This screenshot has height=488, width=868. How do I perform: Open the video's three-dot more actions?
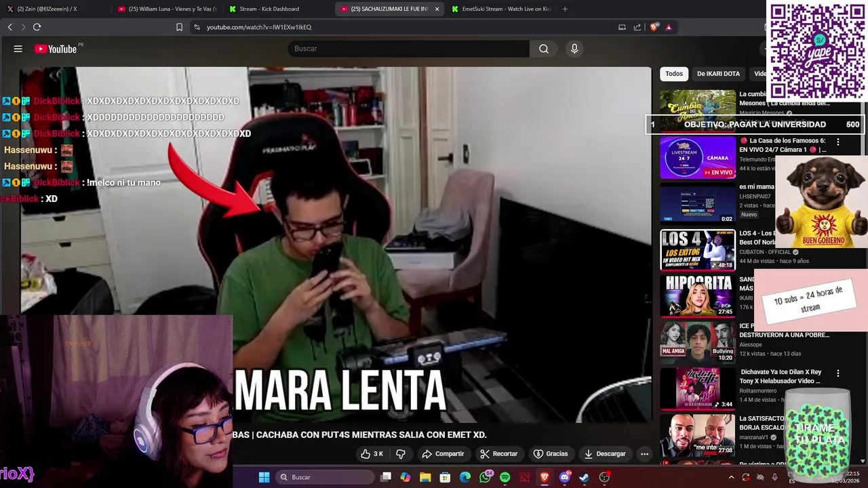click(x=645, y=453)
